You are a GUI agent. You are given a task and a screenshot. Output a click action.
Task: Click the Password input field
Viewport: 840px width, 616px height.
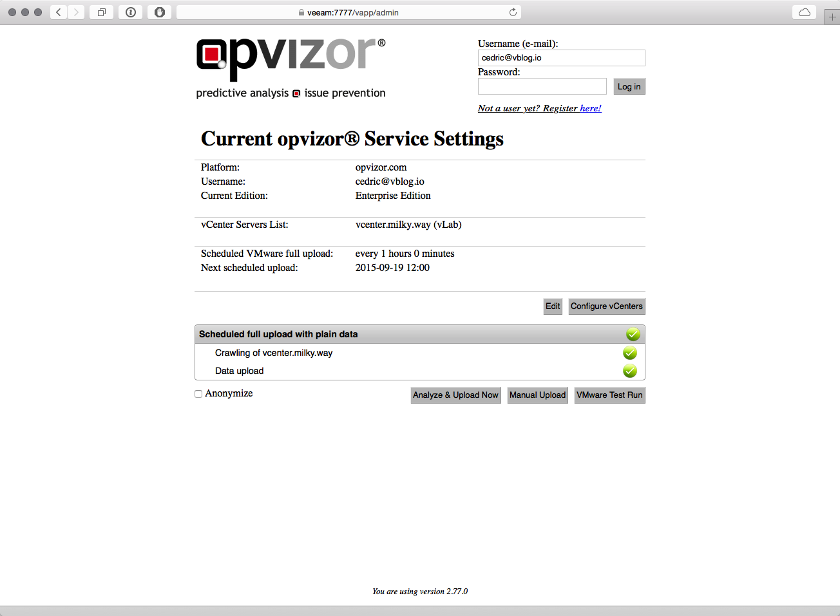542,86
